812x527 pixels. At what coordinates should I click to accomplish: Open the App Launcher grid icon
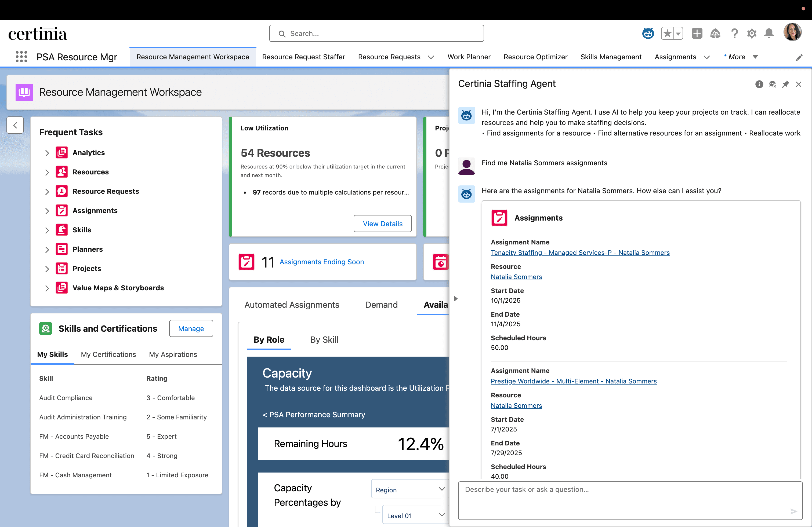point(21,57)
